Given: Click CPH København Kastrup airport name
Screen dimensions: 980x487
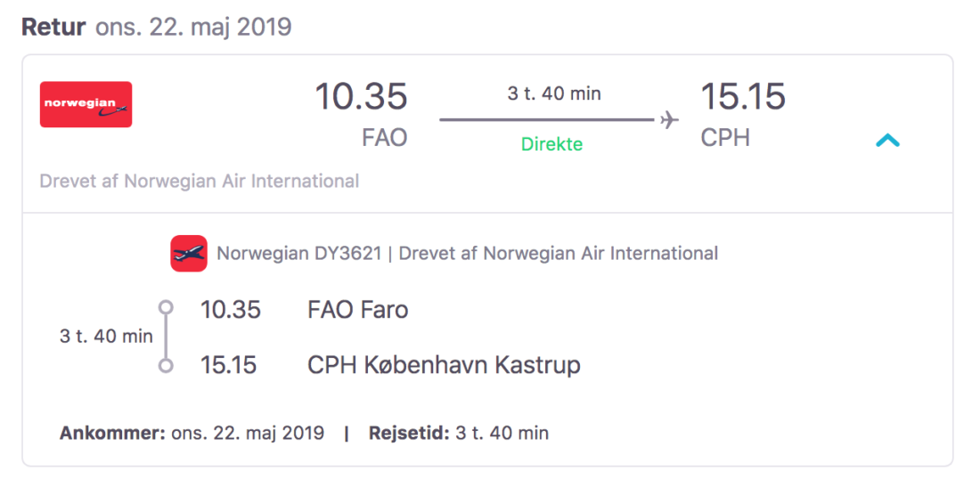Looking at the screenshot, I should [x=444, y=365].
